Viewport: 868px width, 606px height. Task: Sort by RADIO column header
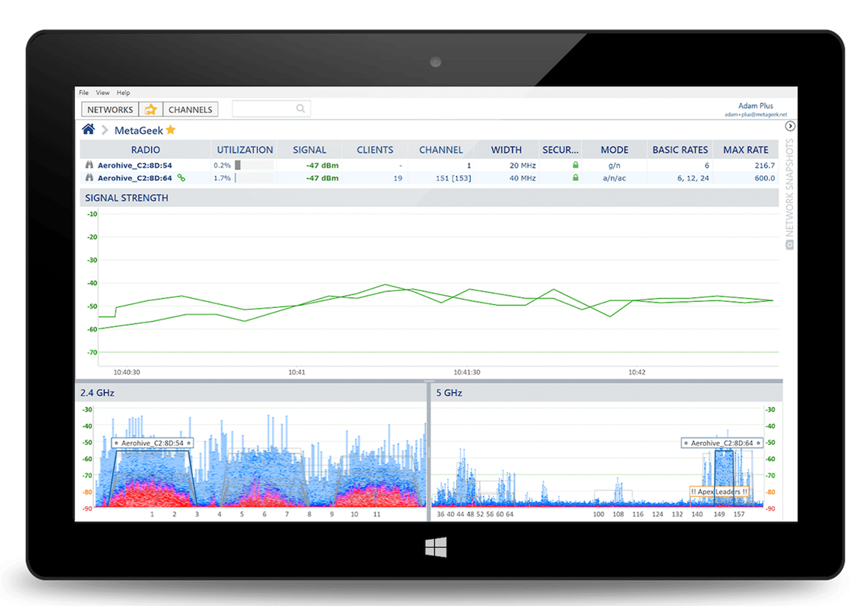click(x=146, y=149)
